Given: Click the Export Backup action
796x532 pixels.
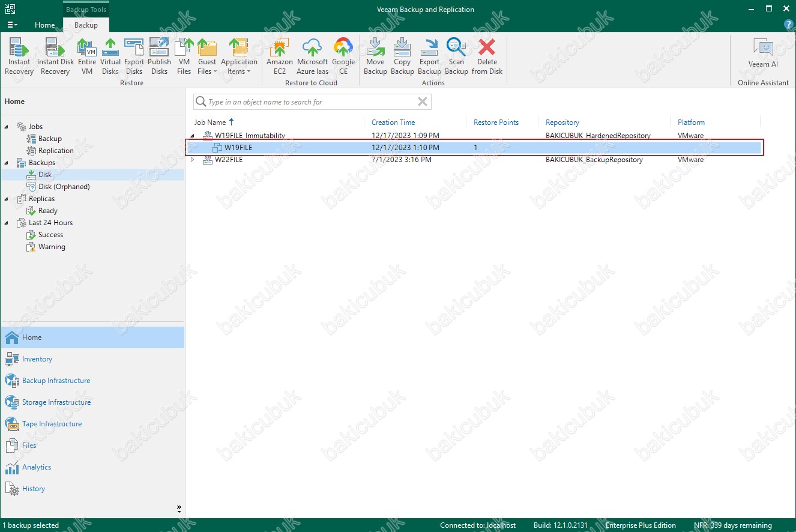Looking at the screenshot, I should 429,56.
